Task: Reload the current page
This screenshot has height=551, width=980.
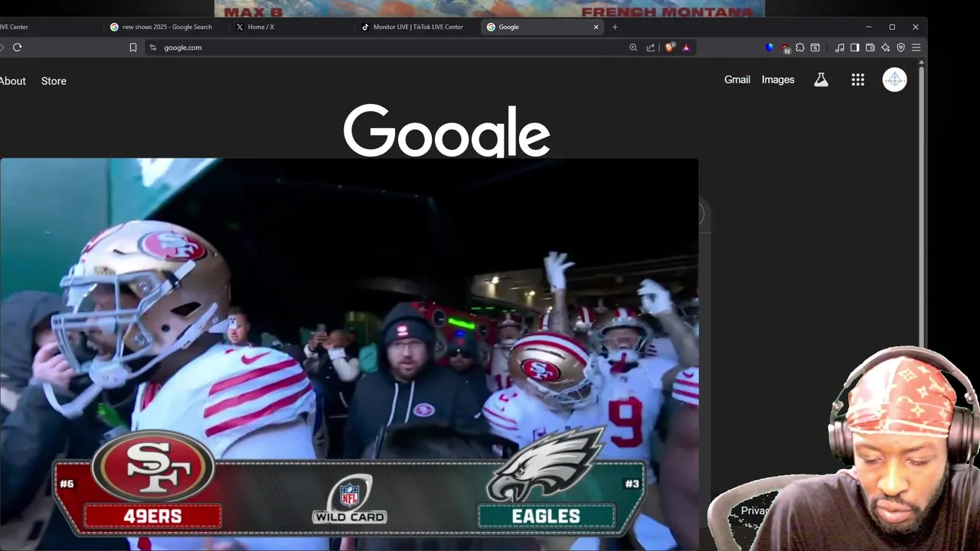Action: 17,47
